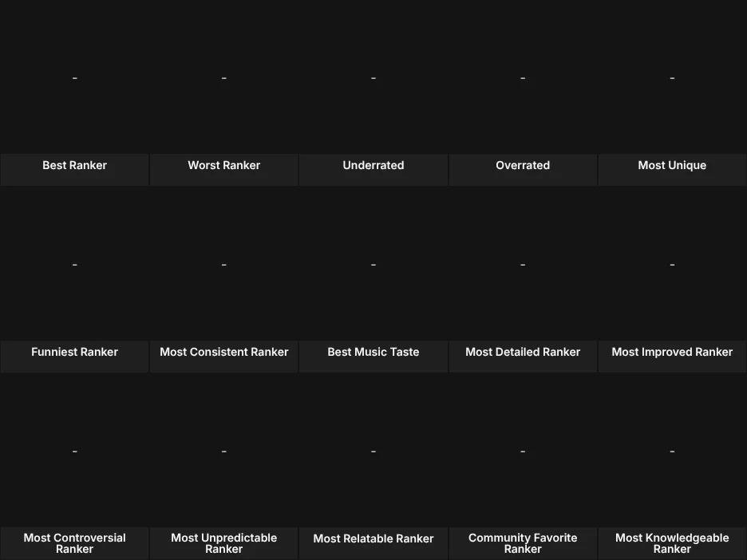Open the dash placeholder above Best Ranker
The image size is (747, 560).
click(75, 78)
